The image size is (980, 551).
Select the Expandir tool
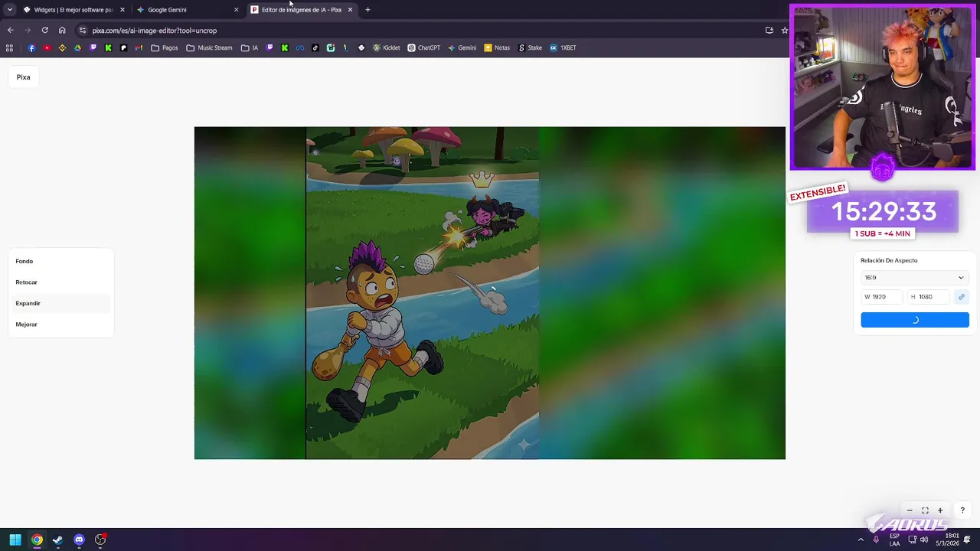60,303
